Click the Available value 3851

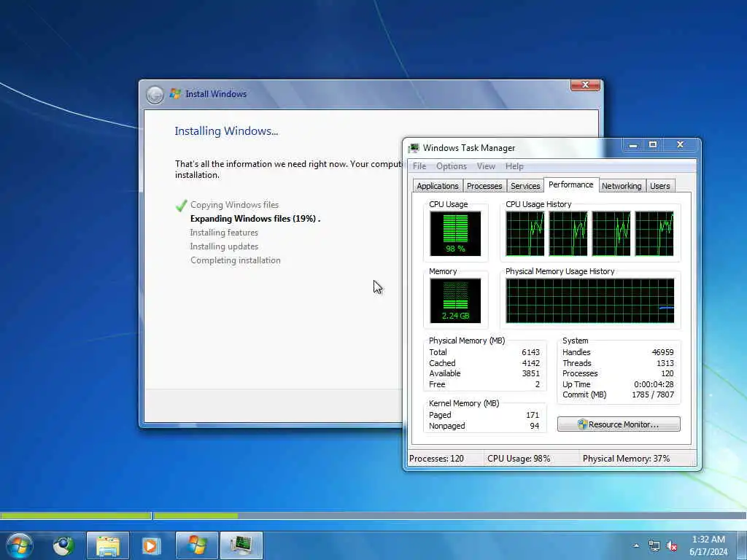[531, 374]
